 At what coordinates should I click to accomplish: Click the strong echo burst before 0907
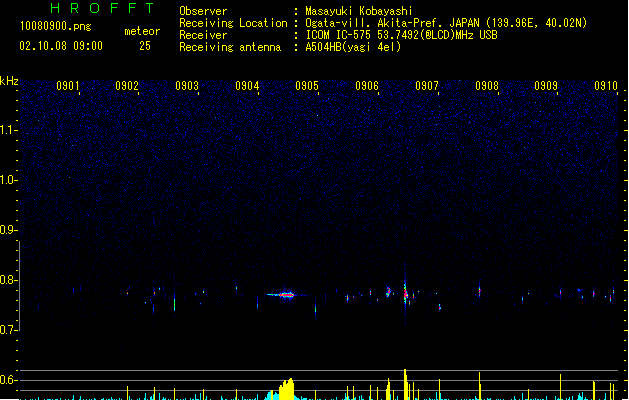pos(406,293)
